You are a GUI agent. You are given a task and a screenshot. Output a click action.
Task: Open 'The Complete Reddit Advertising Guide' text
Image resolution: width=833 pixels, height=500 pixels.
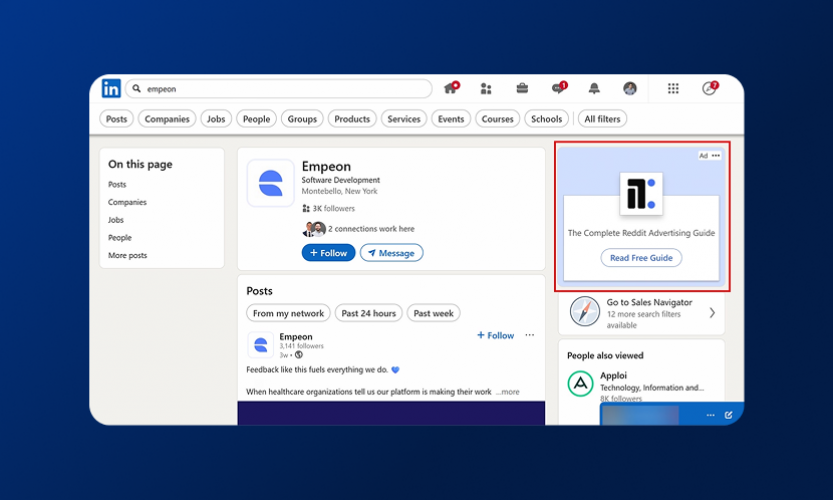(x=641, y=233)
